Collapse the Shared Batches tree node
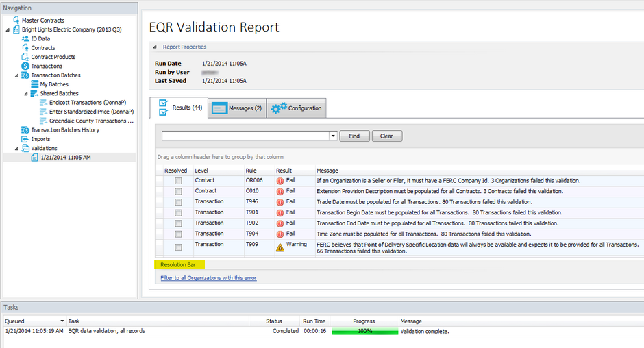Screen dimensions: 644x348 pos(26,94)
